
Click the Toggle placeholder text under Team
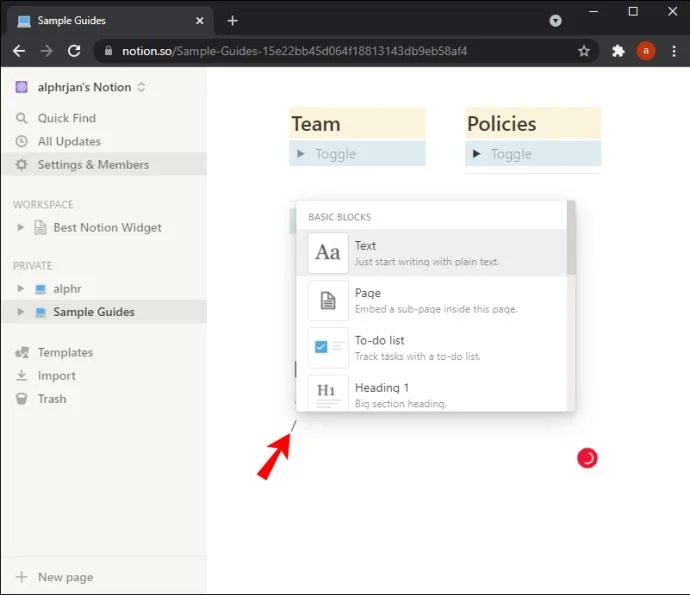point(335,154)
